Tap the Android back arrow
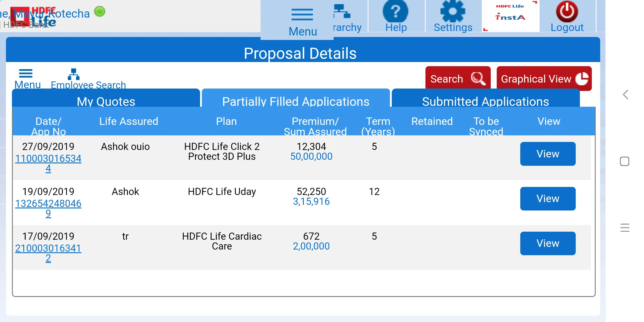644x322 pixels. tap(626, 95)
